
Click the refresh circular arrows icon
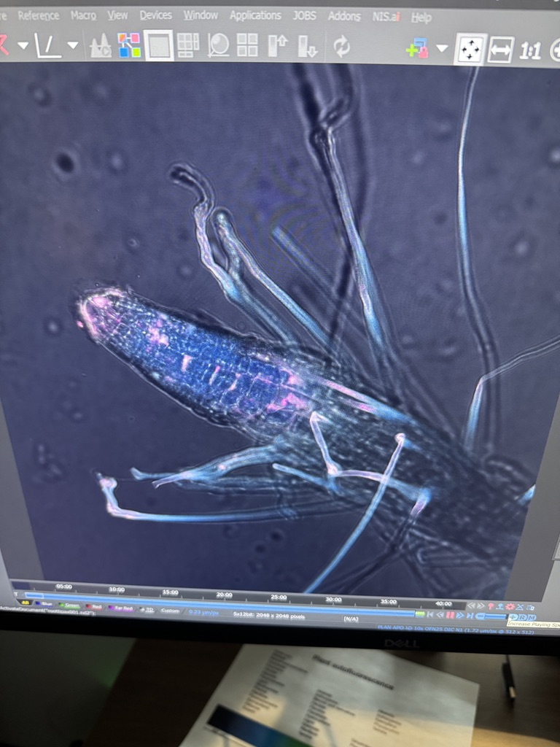[341, 47]
